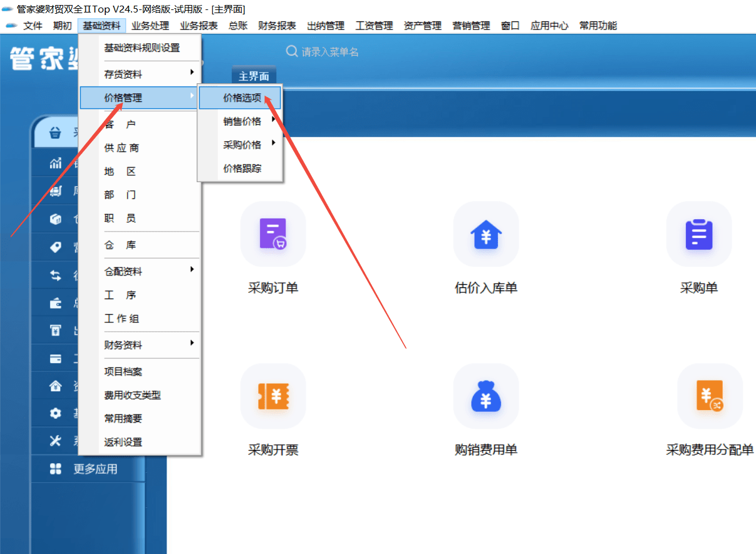Open the 采购费用分配单 orange icon
The image size is (756, 554).
(710, 396)
